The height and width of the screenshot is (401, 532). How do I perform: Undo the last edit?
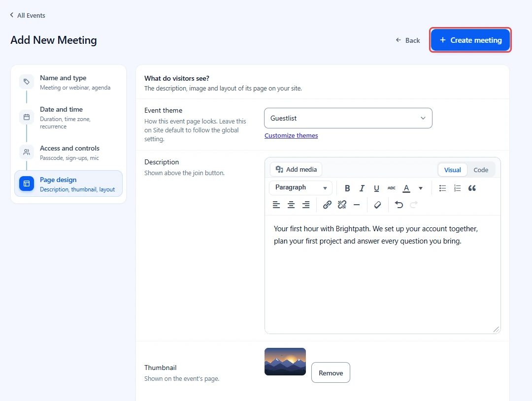pos(399,205)
